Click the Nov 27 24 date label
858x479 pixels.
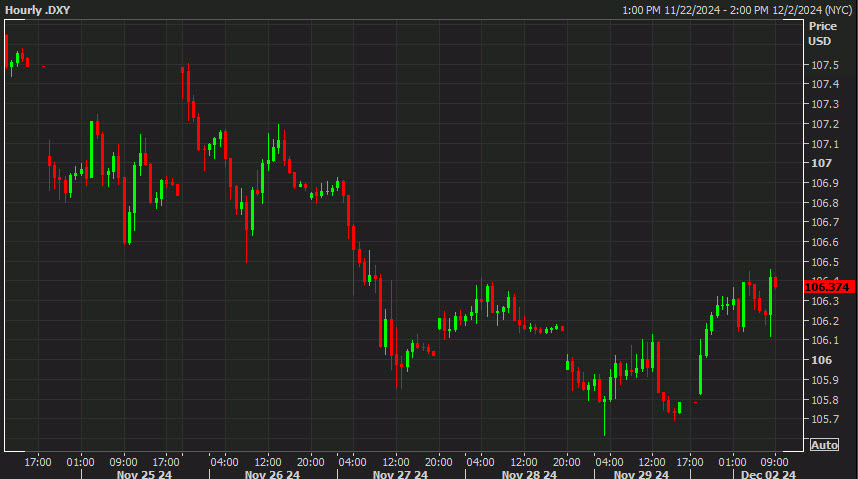click(x=400, y=474)
